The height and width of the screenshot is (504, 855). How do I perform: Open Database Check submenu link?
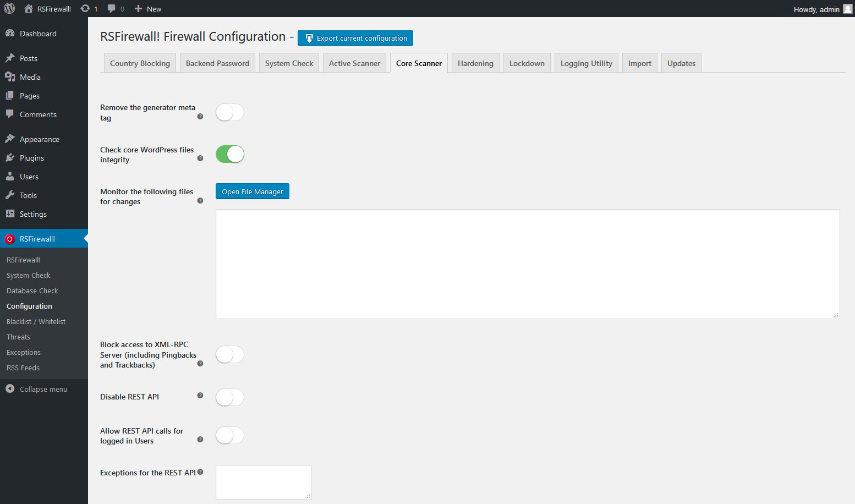[32, 291]
